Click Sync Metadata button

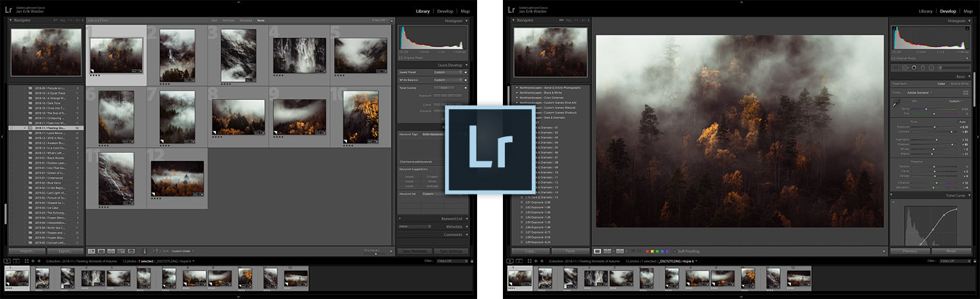coord(415,251)
